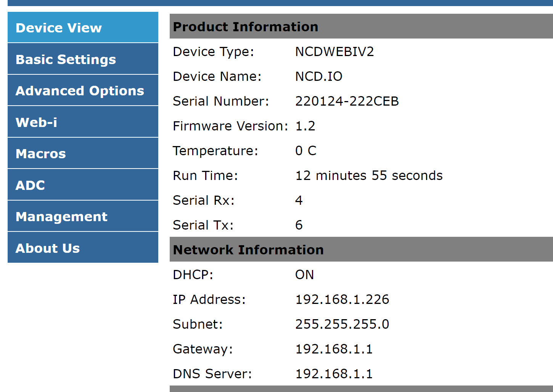Click the Product Information header
The image size is (553, 392).
(x=246, y=27)
